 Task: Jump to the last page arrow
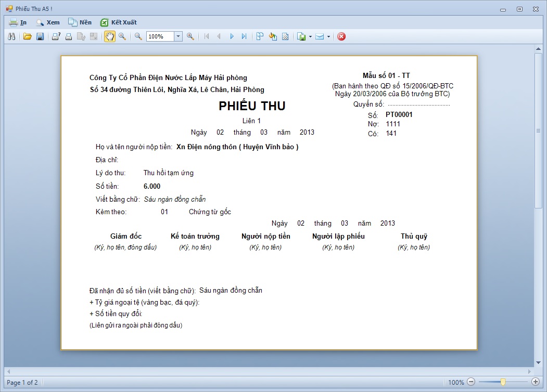coord(245,36)
